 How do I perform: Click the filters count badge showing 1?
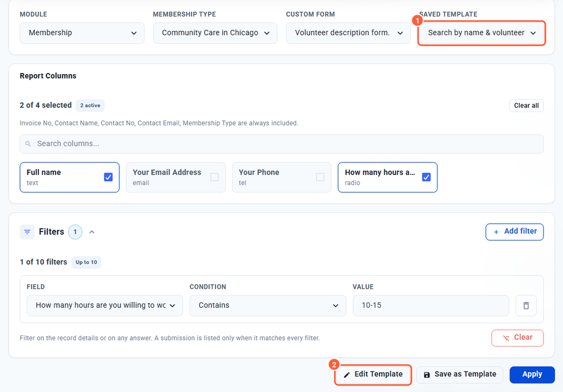75,232
